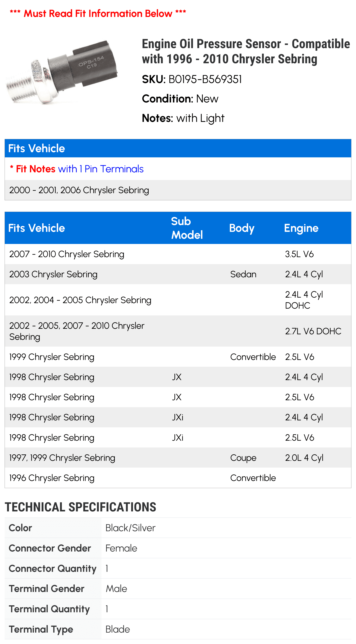Click the 1997, 1999 Chrysler Sebring Coupe row
This screenshot has width=356, height=644.
coord(178,457)
